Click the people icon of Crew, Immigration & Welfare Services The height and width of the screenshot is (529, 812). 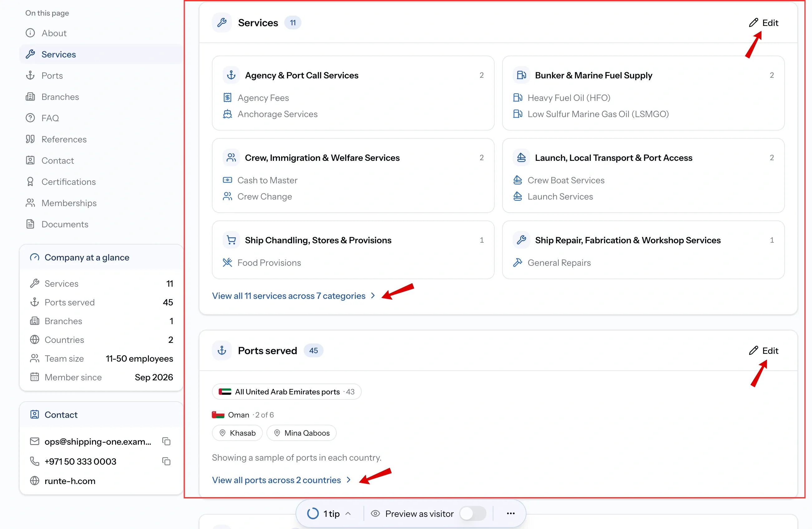pos(231,158)
